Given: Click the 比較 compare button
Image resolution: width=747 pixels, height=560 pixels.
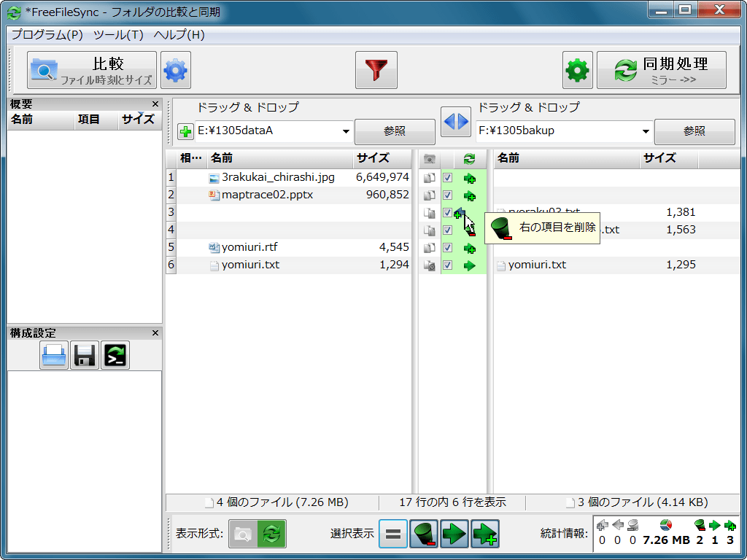Looking at the screenshot, I should click(91, 71).
